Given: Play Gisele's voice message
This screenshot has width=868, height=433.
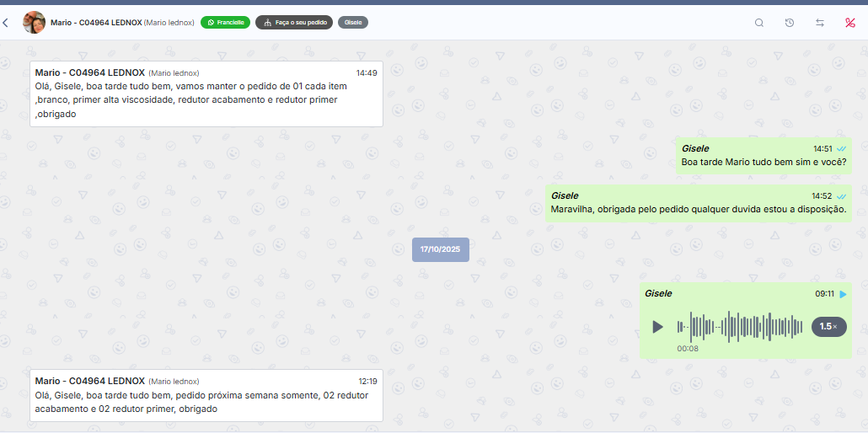Looking at the screenshot, I should click(658, 327).
